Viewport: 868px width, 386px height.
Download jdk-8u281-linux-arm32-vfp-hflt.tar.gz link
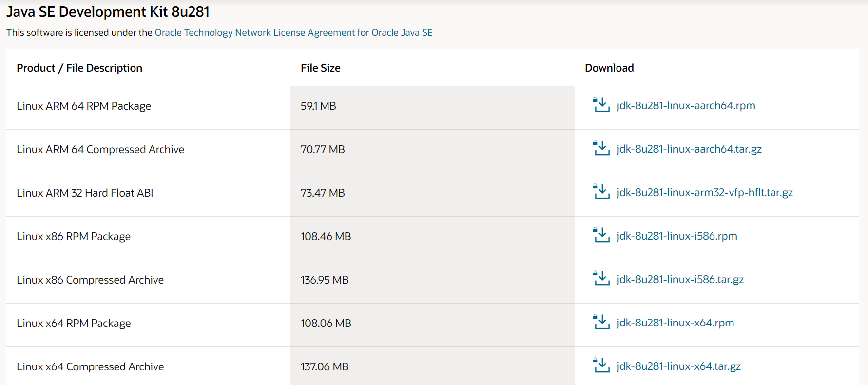tap(705, 193)
